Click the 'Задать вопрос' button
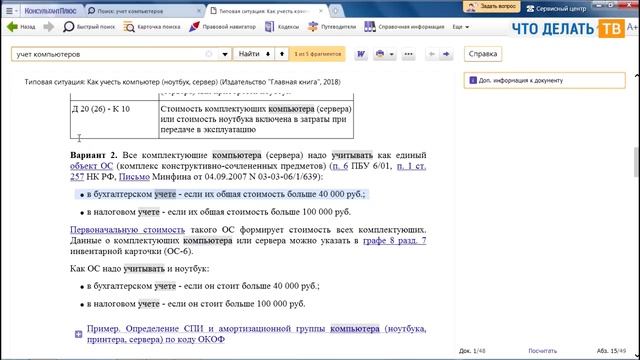Image resolution: width=640 pixels, height=360 pixels. tap(492, 7)
